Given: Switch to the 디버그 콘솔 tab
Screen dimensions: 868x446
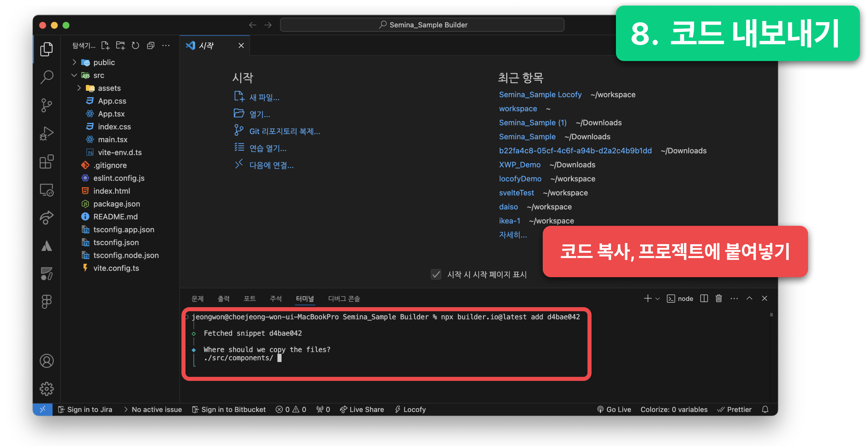Looking at the screenshot, I should pyautogui.click(x=344, y=298).
